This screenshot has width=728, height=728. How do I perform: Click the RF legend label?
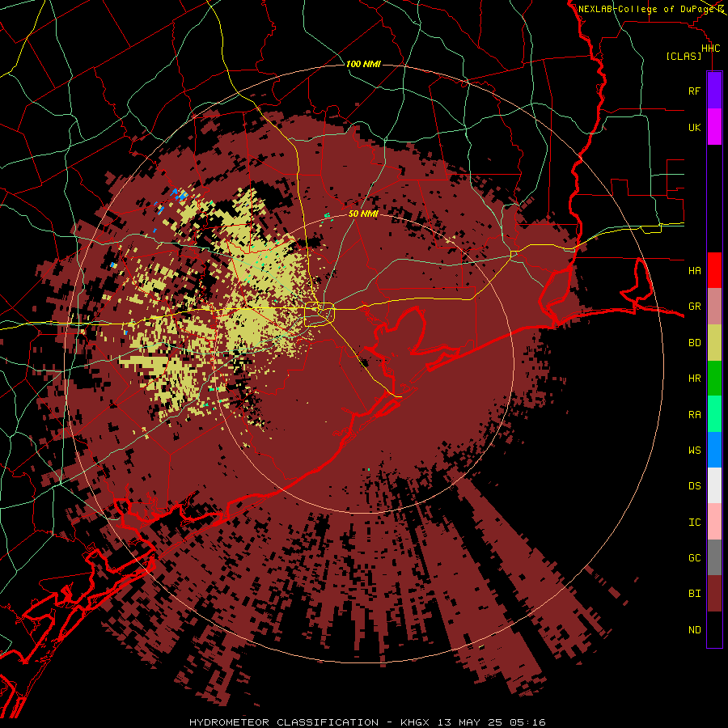(x=694, y=91)
